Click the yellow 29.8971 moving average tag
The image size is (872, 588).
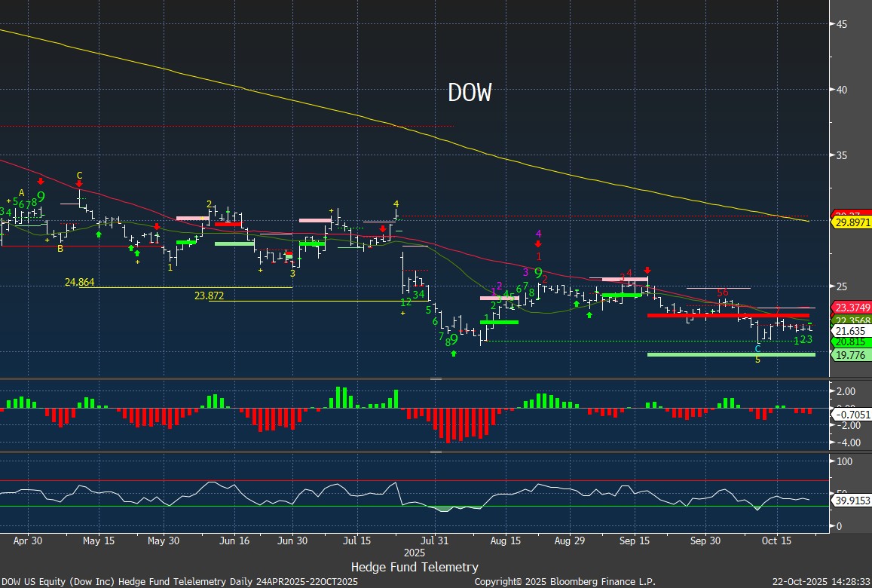[852, 222]
